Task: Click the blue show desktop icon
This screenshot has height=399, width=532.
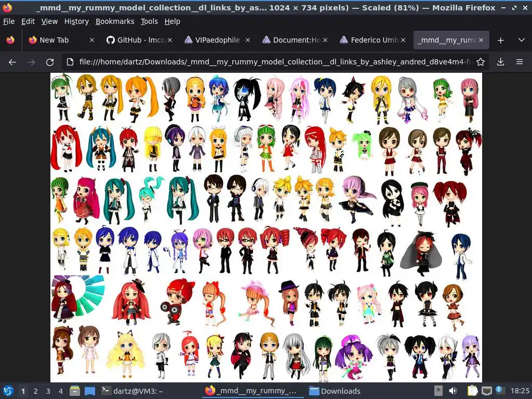Action: [89, 391]
